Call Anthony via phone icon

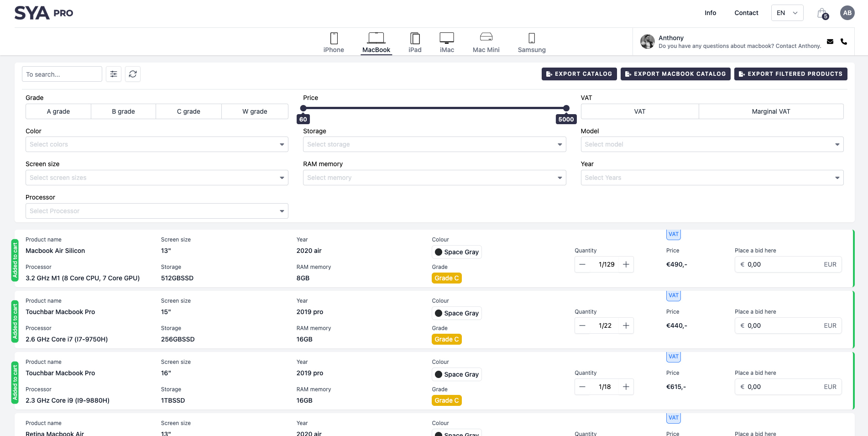(x=844, y=42)
